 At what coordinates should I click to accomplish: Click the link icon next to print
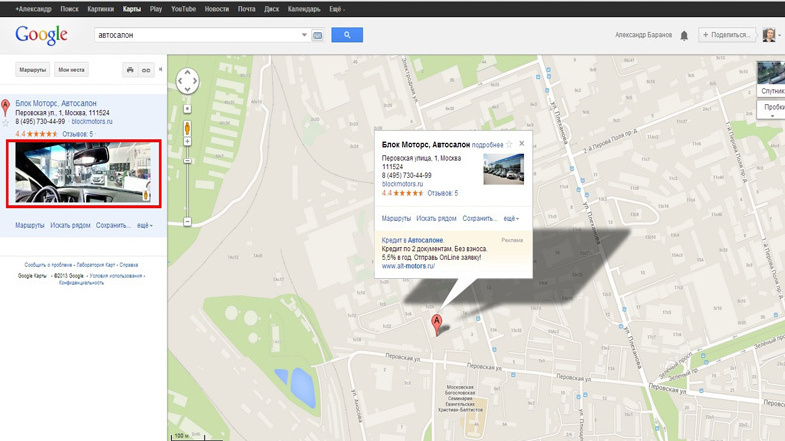(146, 70)
